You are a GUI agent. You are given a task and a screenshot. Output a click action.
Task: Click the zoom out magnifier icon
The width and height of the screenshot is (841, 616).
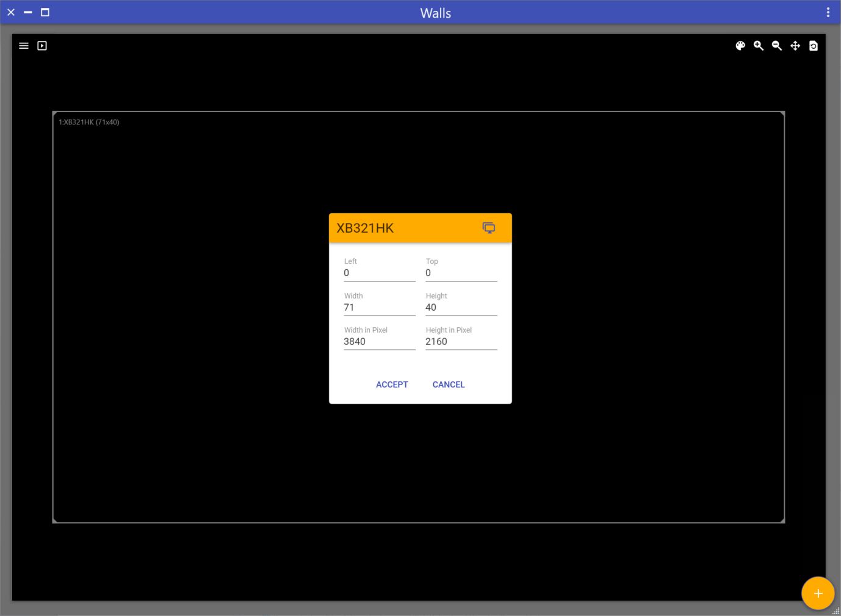click(x=777, y=46)
